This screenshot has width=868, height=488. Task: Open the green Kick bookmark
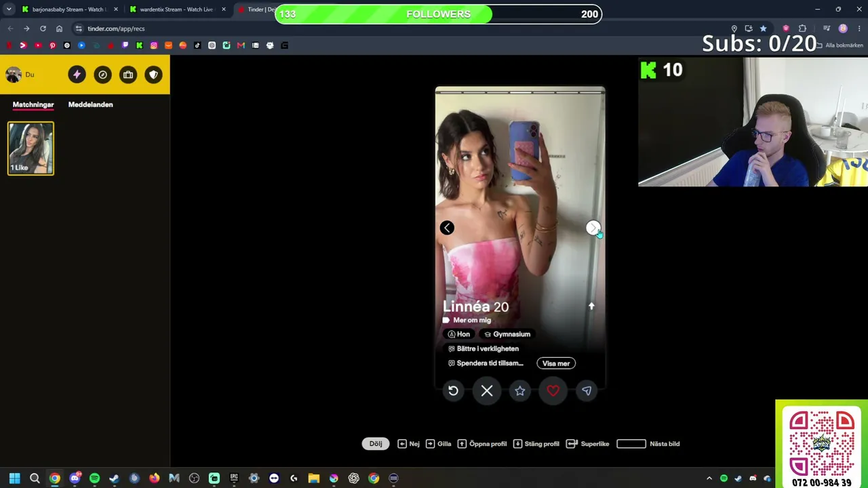tap(139, 45)
